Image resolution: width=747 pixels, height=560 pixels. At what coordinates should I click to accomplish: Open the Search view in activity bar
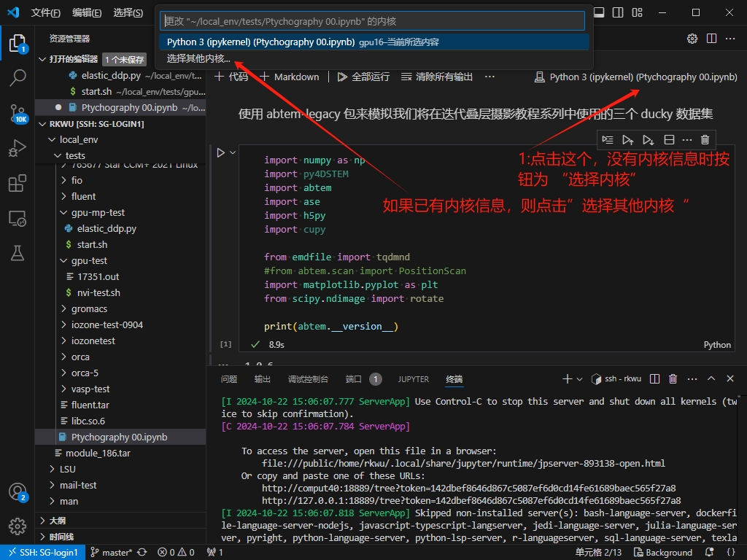(18, 77)
